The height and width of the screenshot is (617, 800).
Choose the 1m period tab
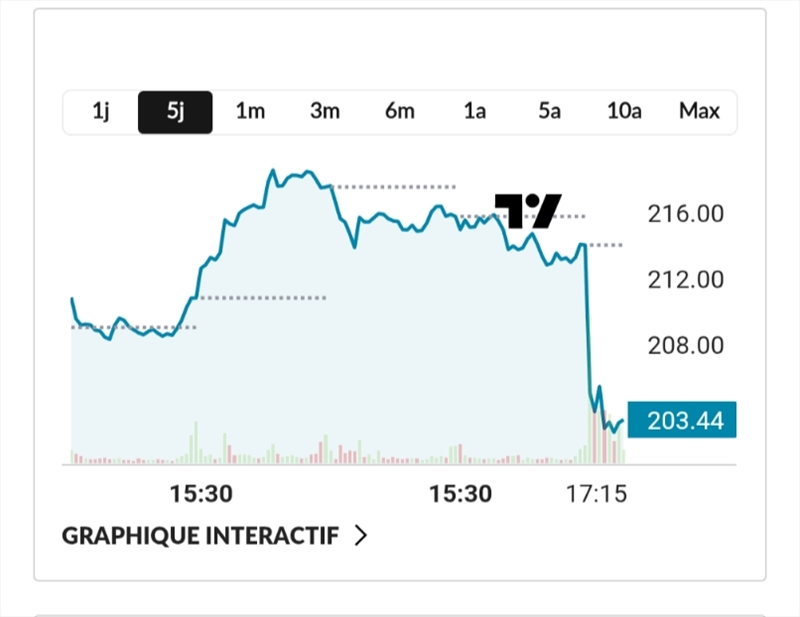click(250, 111)
